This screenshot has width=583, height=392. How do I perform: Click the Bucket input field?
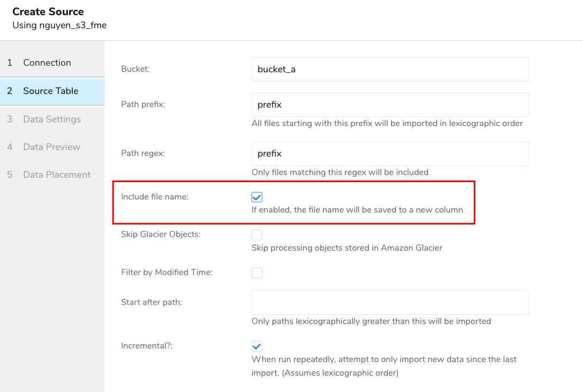[x=389, y=70]
